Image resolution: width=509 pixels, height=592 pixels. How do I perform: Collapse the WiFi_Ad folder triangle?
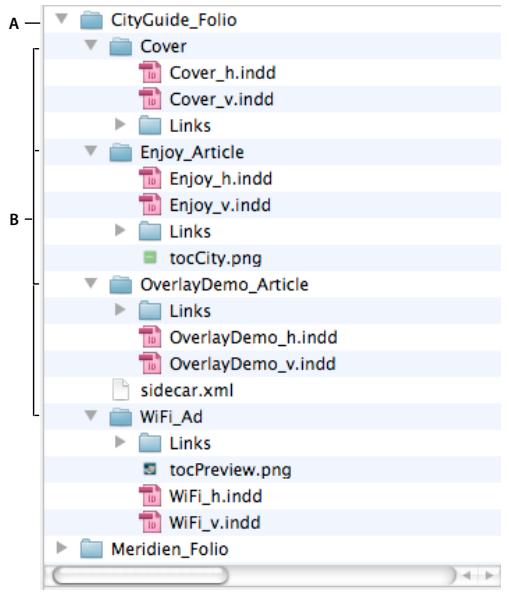click(x=91, y=415)
